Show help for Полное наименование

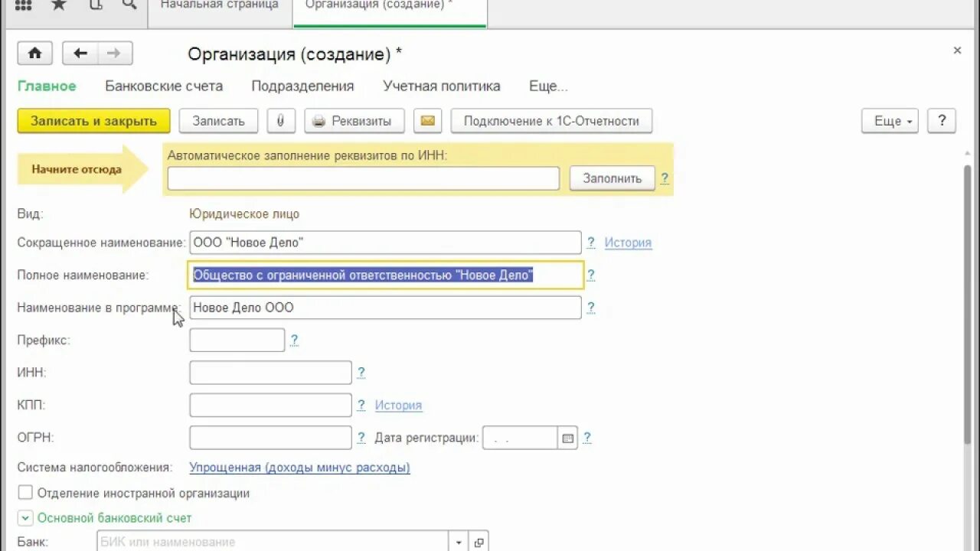591,275
